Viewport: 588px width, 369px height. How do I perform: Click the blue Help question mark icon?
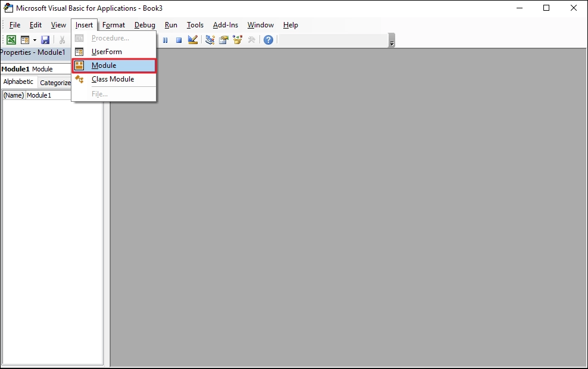click(x=268, y=40)
